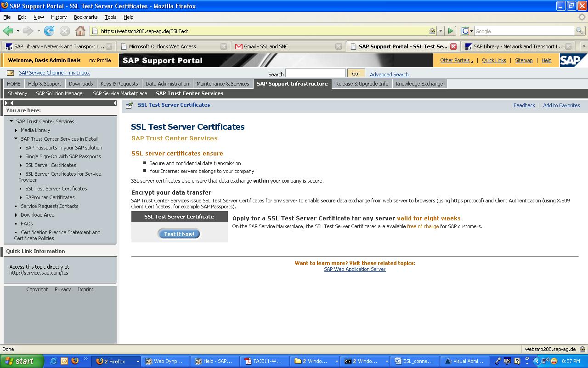Open the Quick Links link
Screen dimensions: 588x368
tap(494, 60)
